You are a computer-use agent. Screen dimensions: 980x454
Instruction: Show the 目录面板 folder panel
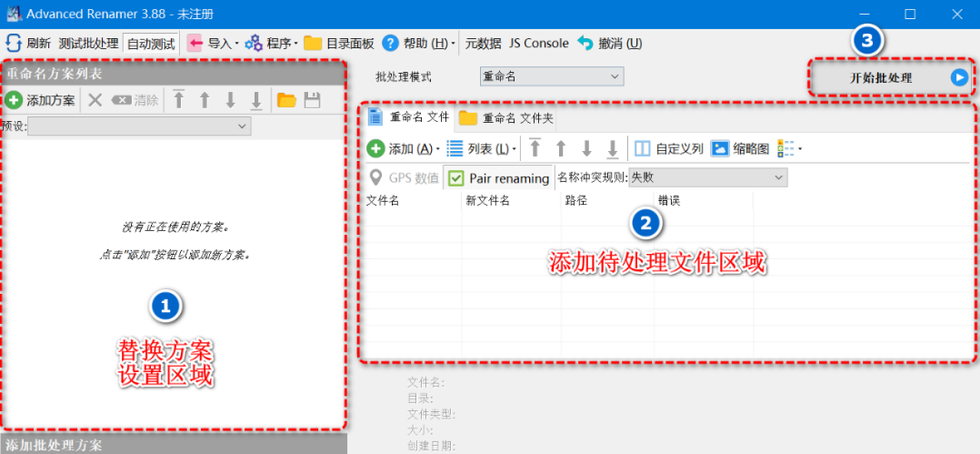[339, 43]
